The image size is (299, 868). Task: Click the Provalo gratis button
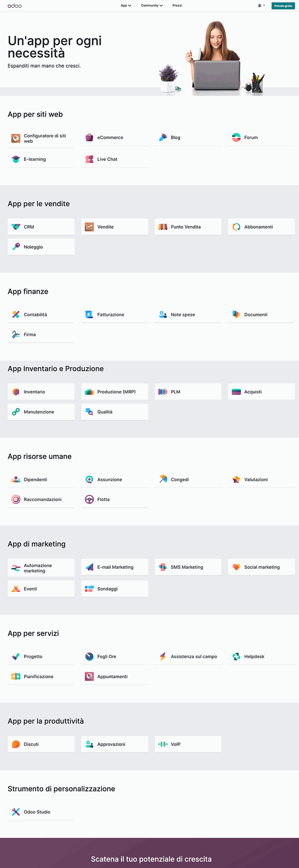click(283, 6)
